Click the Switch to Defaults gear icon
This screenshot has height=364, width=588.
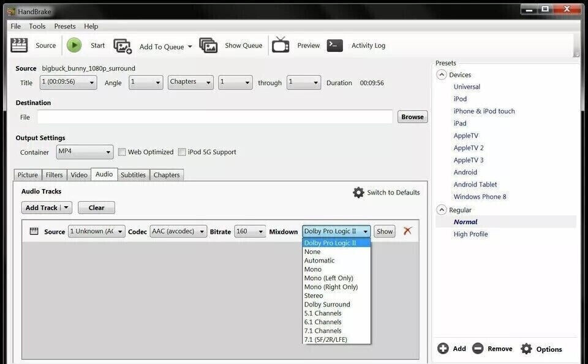pyautogui.click(x=358, y=191)
